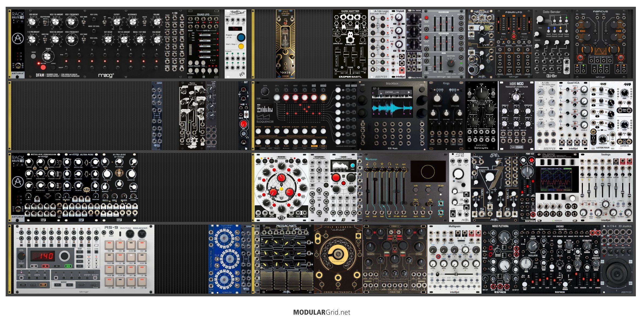Click the large Tune knob on Black VCO 2
Image resolution: width=644 pixels, height=318 pixels.
[482, 93]
